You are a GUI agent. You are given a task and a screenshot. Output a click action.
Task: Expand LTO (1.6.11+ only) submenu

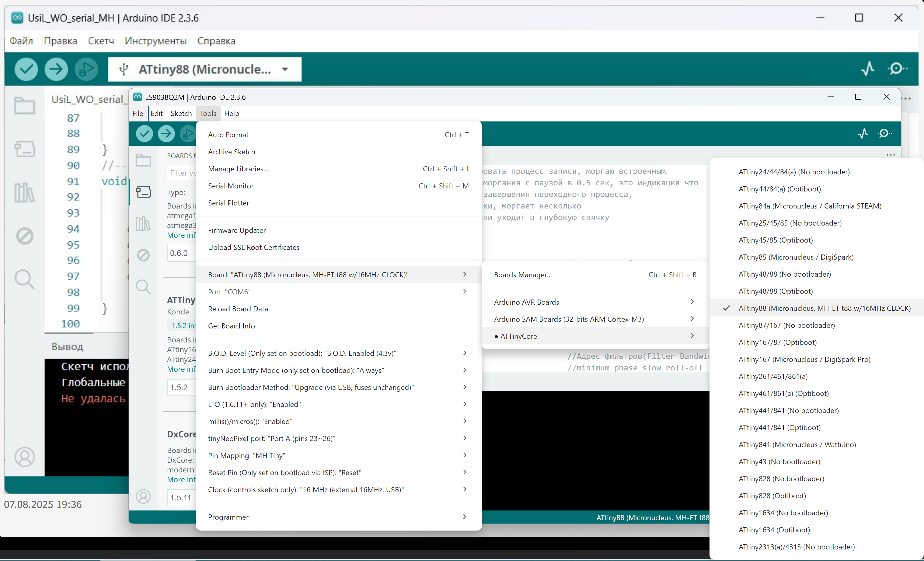click(x=339, y=405)
